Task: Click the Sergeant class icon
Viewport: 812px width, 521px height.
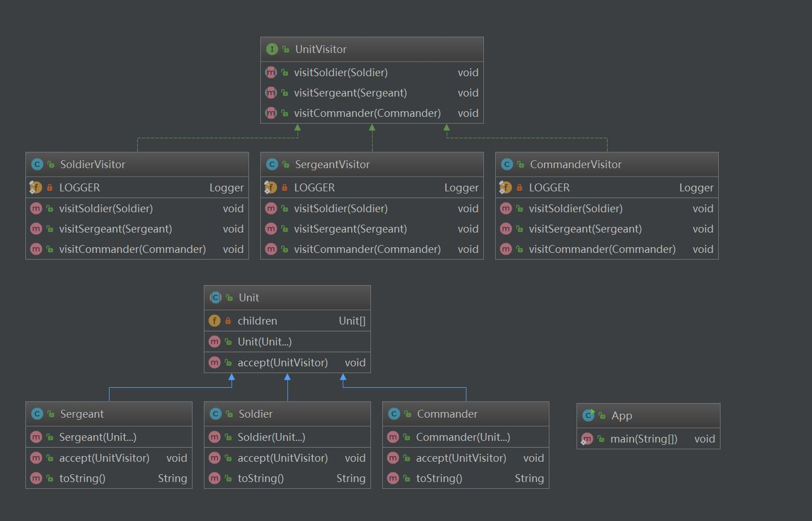Action: click(x=37, y=414)
